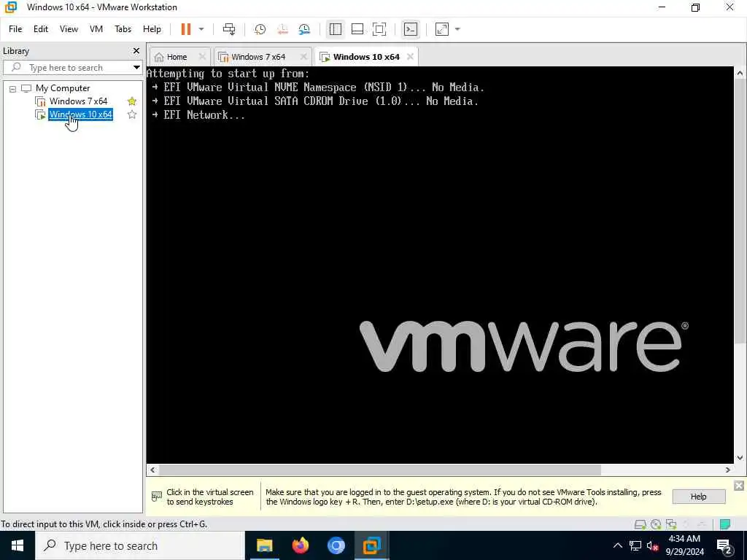Select Windows 7 x64 in the Library
The width and height of the screenshot is (747, 560).
tap(78, 101)
